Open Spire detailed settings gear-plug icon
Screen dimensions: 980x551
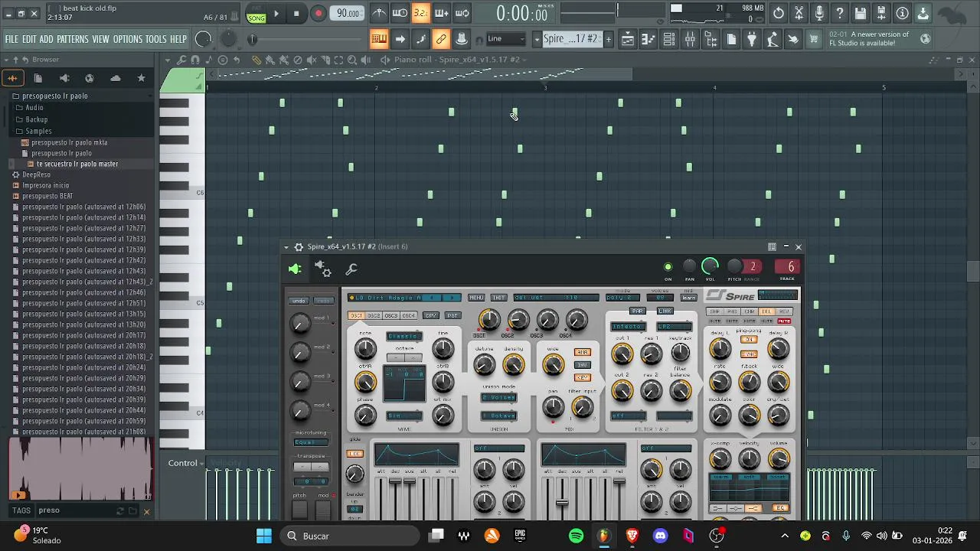click(x=323, y=269)
